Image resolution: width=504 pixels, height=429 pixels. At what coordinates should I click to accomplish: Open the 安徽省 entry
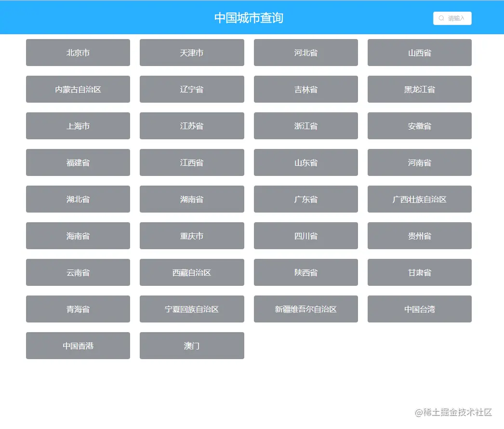[420, 126]
